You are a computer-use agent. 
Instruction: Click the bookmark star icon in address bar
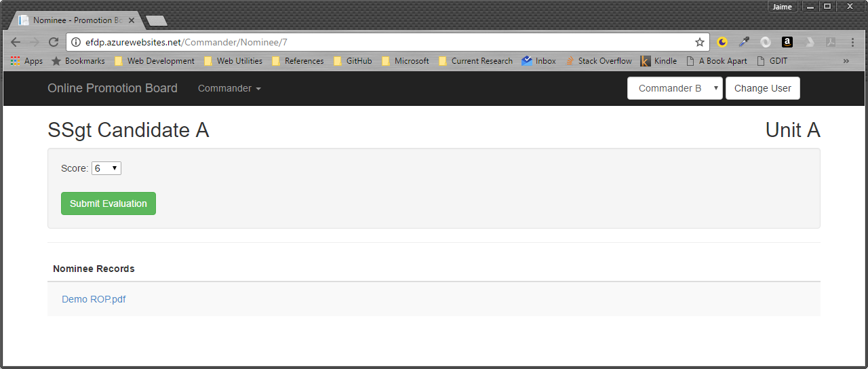click(x=699, y=42)
